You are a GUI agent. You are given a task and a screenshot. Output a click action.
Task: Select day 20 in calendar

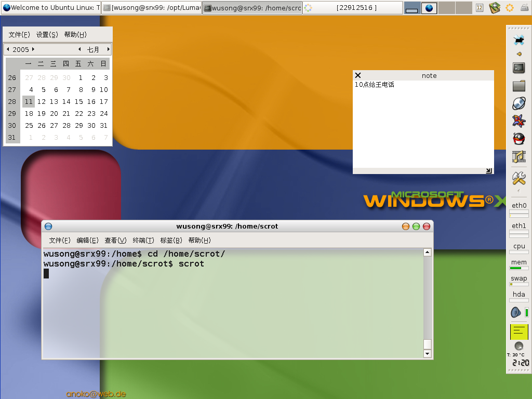(x=54, y=114)
